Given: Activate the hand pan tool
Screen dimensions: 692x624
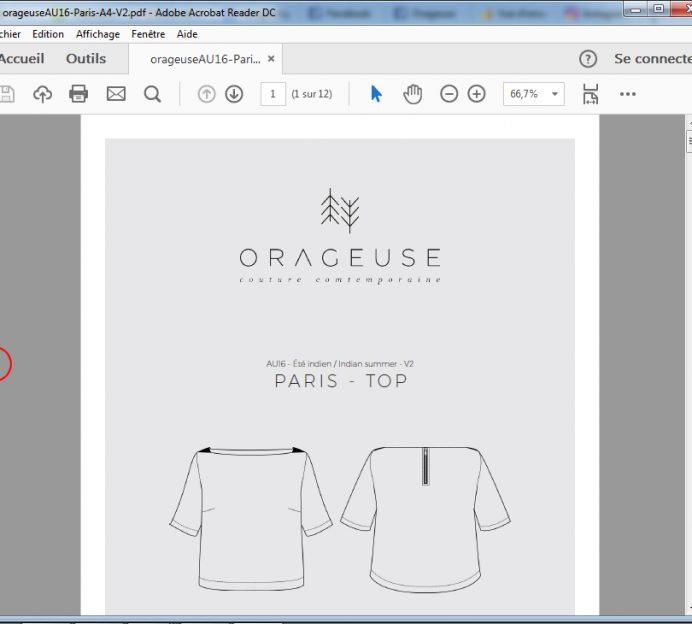Looking at the screenshot, I should point(413,94).
